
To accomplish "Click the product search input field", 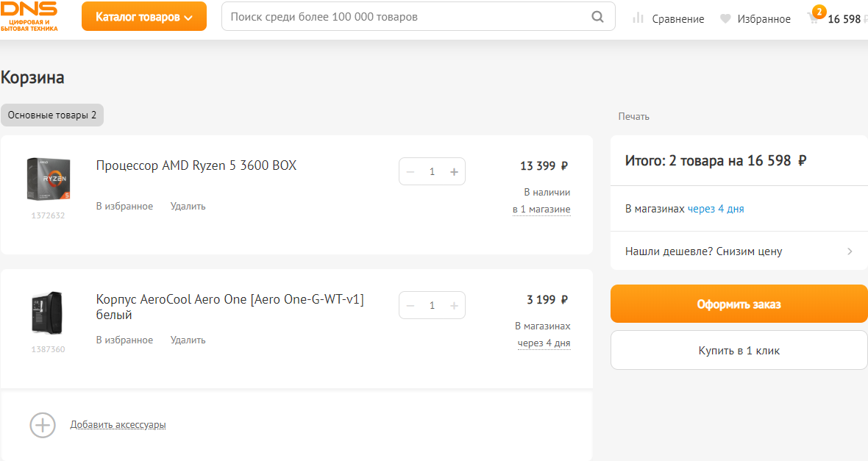I will (405, 17).
